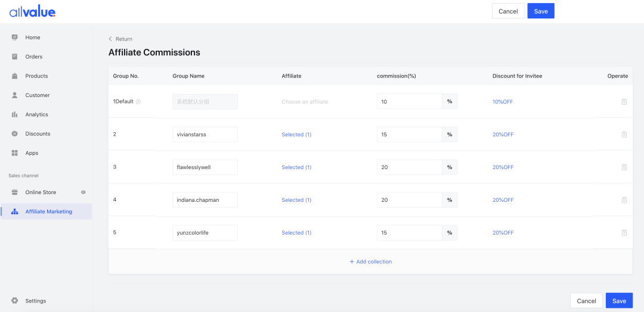This screenshot has width=644, height=312.
Task: Delete the flawlesslywell group row
Action: pyautogui.click(x=624, y=167)
